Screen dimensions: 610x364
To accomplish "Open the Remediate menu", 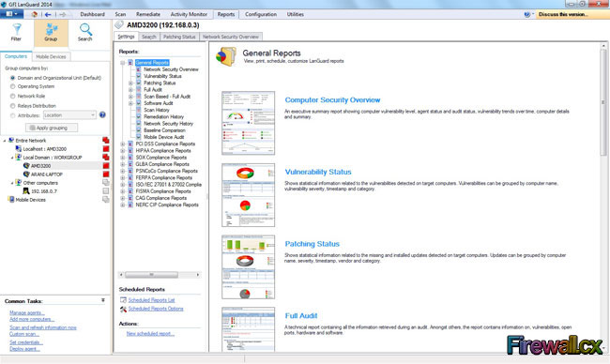I will 148,14.
